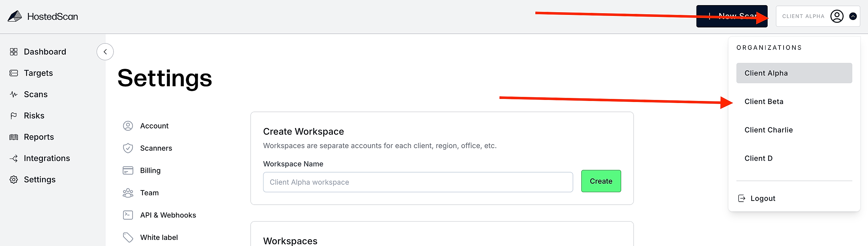
Task: Log out from the account menu
Action: tap(763, 199)
